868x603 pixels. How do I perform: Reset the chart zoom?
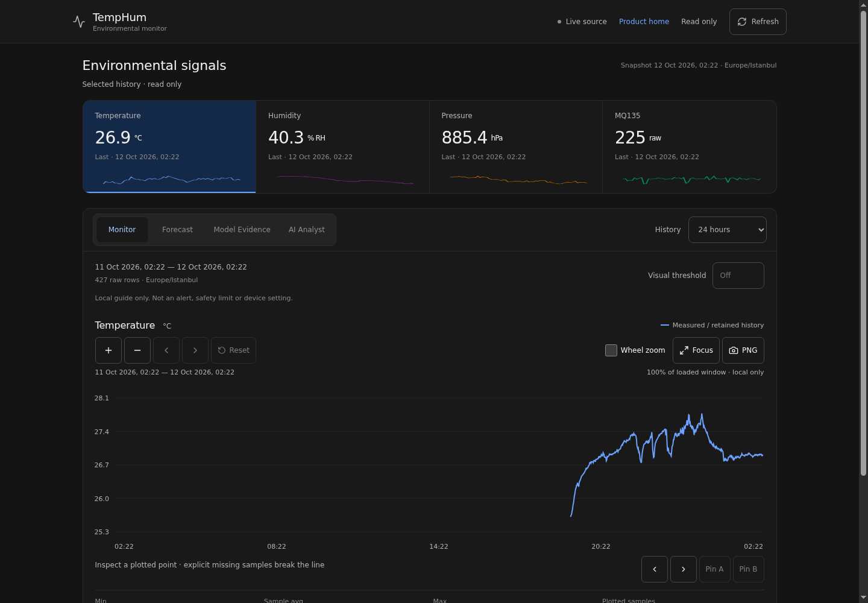point(233,350)
